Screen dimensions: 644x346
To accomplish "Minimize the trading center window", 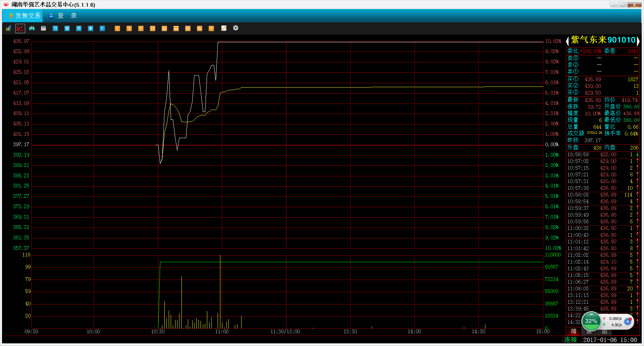I will 614,5.
